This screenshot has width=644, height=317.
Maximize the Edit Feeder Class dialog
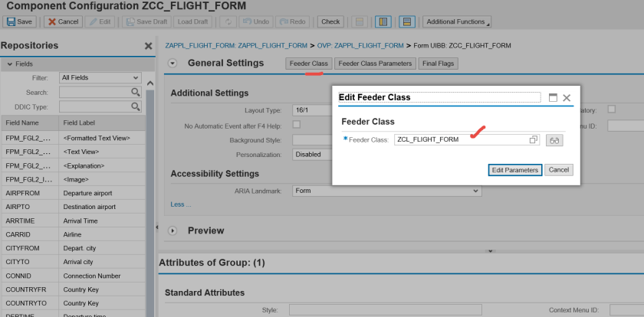(552, 98)
